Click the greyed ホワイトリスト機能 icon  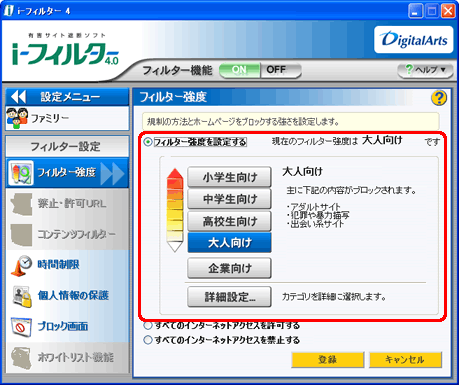coord(21,358)
